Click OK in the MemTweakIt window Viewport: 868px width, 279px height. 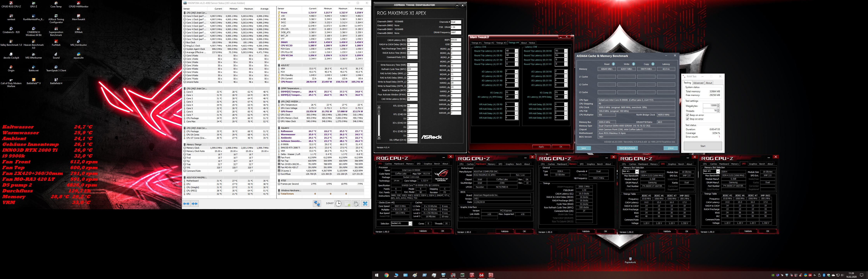tap(561, 147)
